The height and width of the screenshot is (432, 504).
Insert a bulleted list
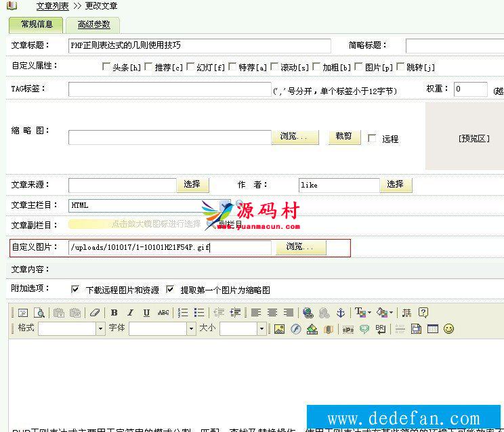[x=199, y=313]
